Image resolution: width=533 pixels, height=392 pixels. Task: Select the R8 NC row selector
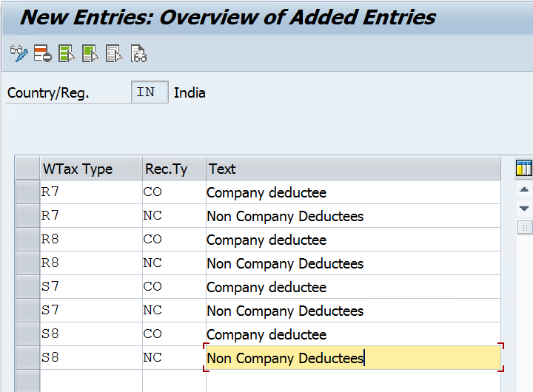point(27,263)
